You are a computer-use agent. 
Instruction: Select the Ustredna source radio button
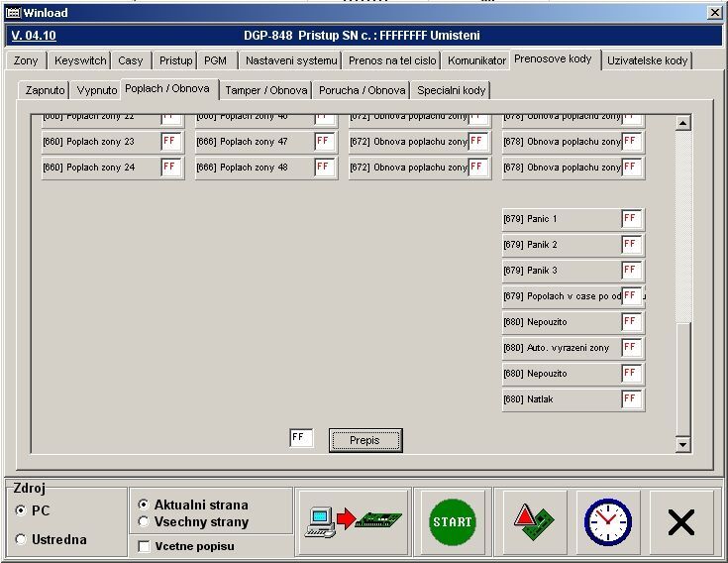click(x=22, y=539)
